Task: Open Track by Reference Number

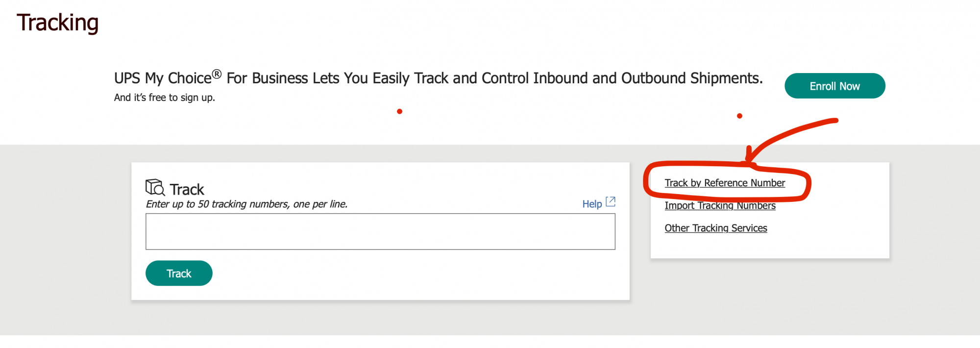Action: tap(724, 183)
